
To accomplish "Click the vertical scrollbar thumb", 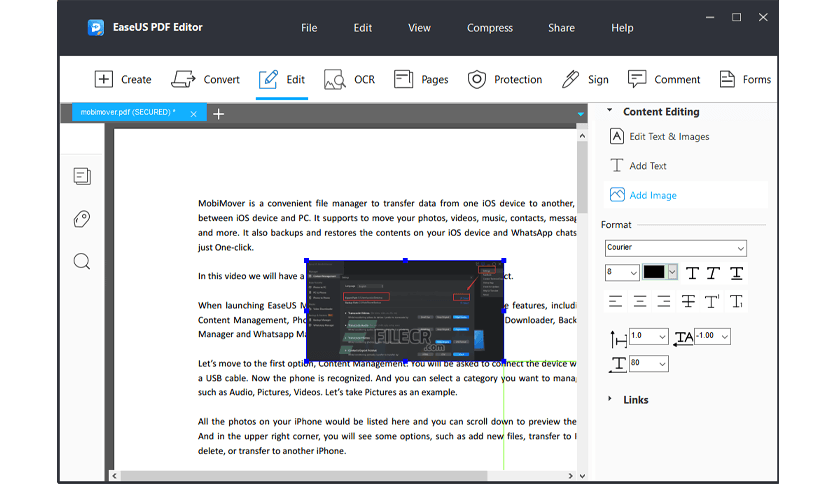I will (x=582, y=176).
